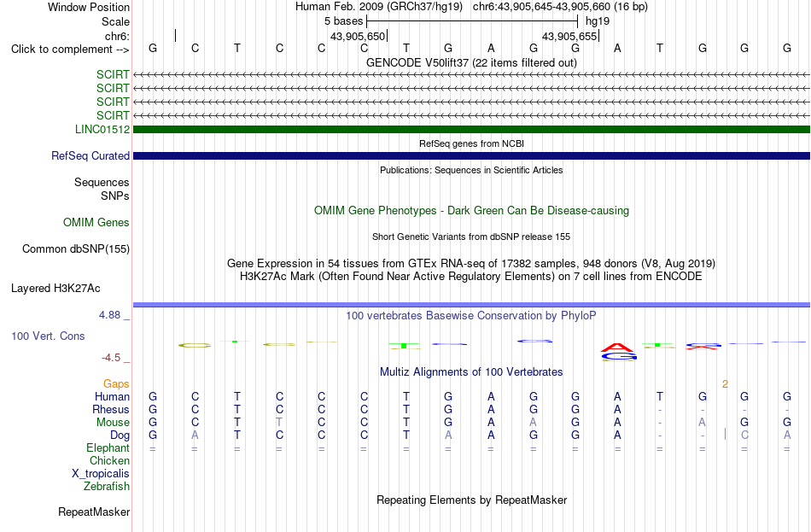Click the Gaps label in Multiz track
The image size is (811, 532).
pyautogui.click(x=116, y=384)
